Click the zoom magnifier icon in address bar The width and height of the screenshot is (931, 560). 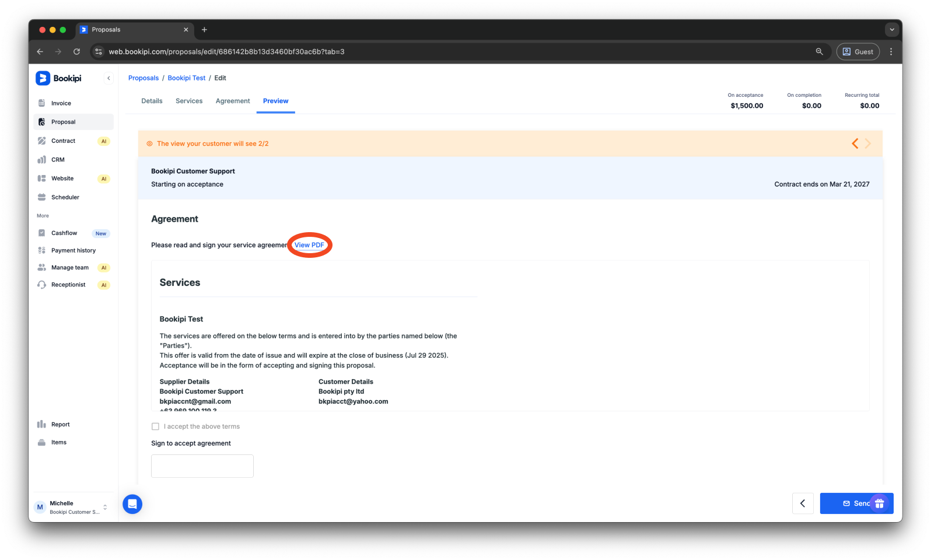click(820, 51)
